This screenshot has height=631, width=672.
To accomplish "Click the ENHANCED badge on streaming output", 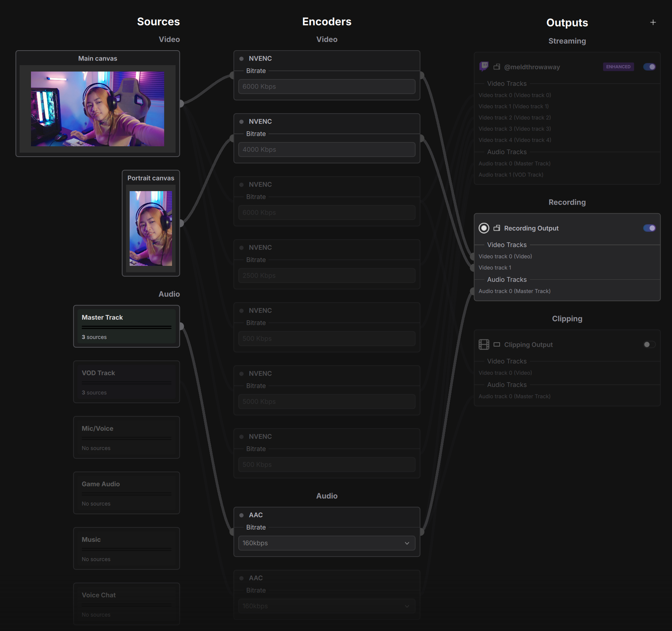I will [x=618, y=67].
